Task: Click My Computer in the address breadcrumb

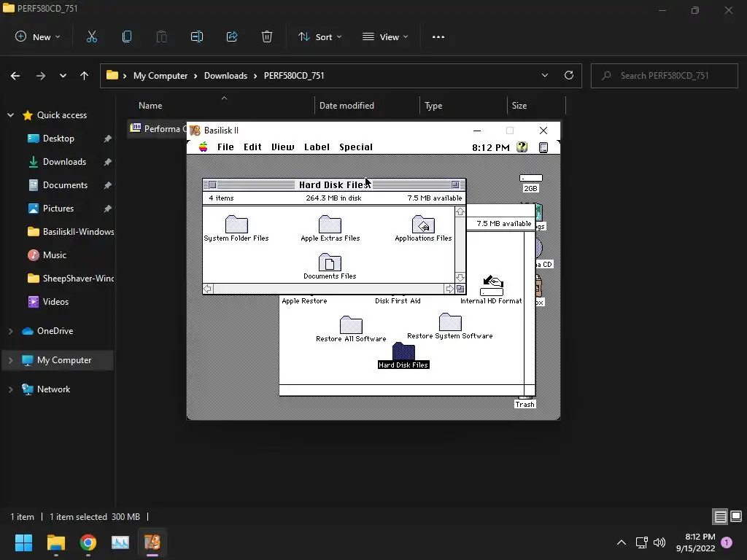Action: pyautogui.click(x=160, y=76)
